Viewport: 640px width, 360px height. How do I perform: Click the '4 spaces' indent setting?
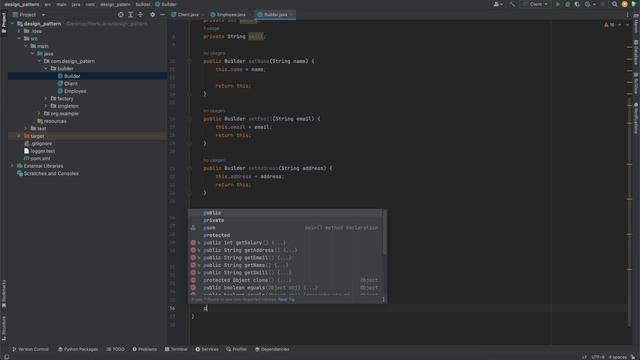(x=617, y=357)
